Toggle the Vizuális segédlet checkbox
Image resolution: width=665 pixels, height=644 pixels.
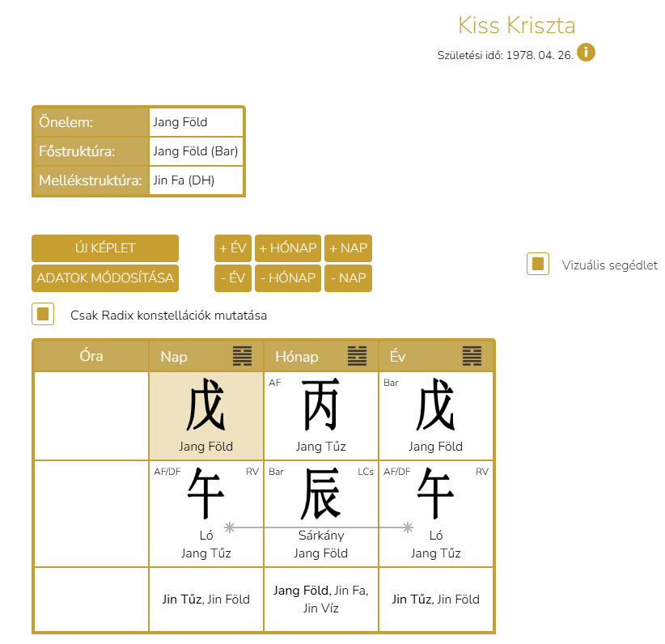tap(538, 265)
